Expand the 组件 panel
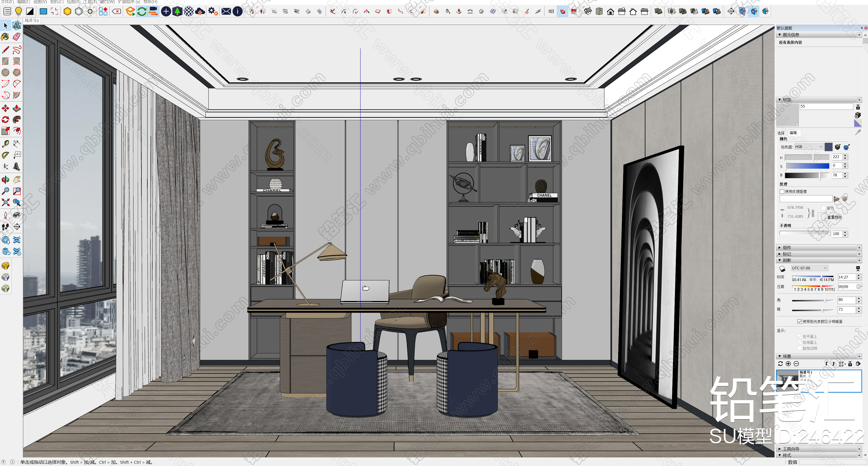Image resolution: width=868 pixels, height=466 pixels. [x=779, y=247]
